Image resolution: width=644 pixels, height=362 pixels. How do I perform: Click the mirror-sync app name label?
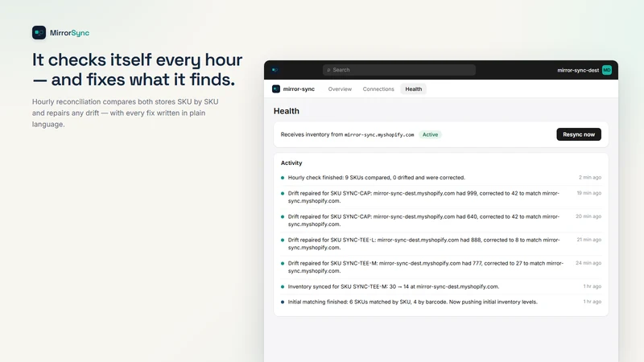[x=299, y=89]
